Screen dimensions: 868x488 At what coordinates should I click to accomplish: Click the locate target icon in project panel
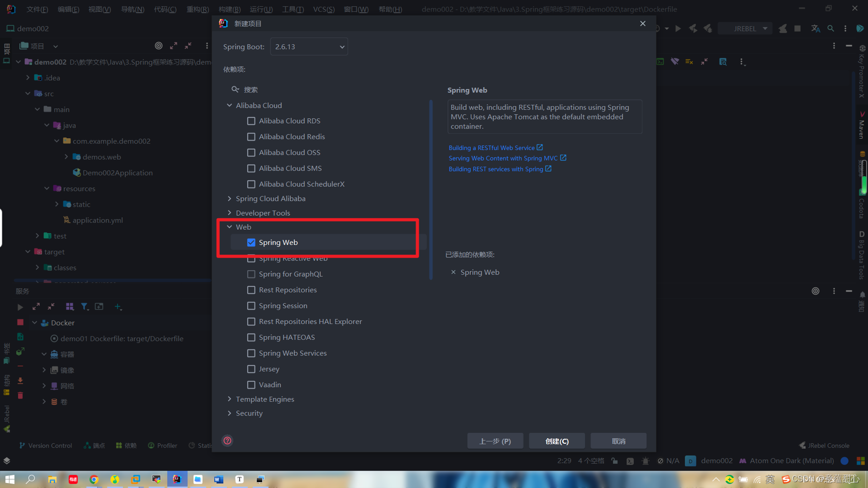click(159, 46)
